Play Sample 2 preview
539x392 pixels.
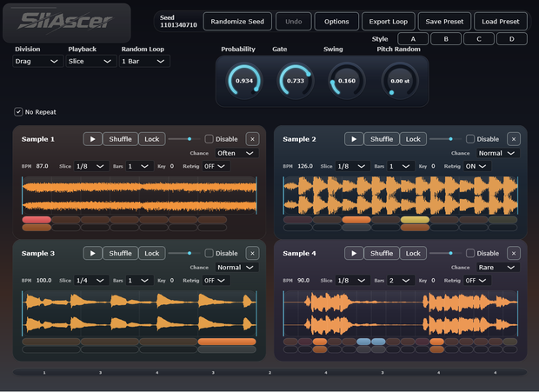pyautogui.click(x=354, y=139)
